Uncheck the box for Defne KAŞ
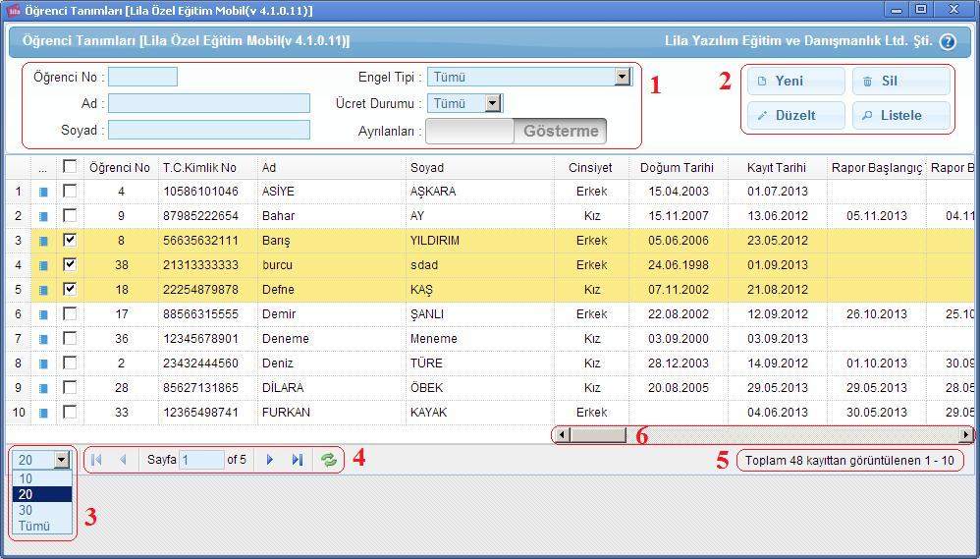The height and width of the screenshot is (559, 980). click(x=70, y=289)
